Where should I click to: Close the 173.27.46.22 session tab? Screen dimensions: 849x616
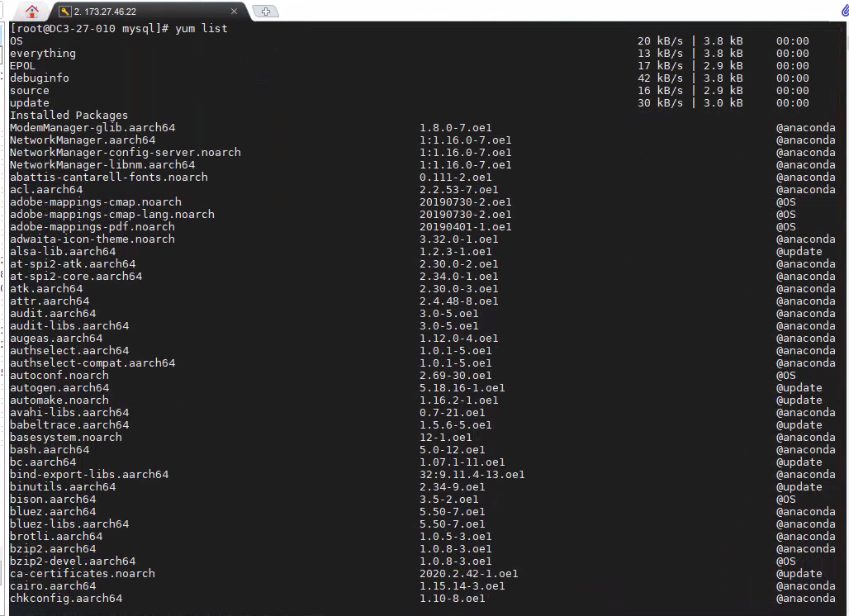click(x=234, y=12)
